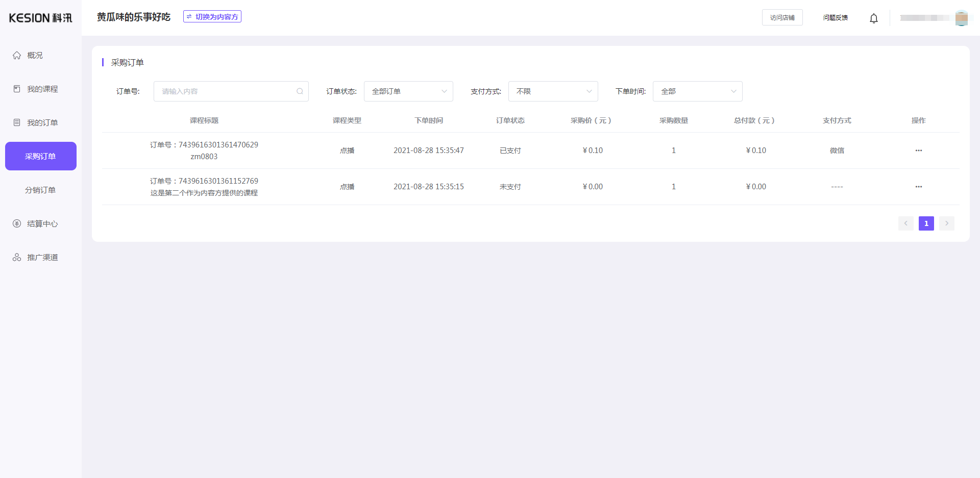The image size is (980, 478).
Task: Open the more actions menu for order zm0803
Action: tap(918, 150)
